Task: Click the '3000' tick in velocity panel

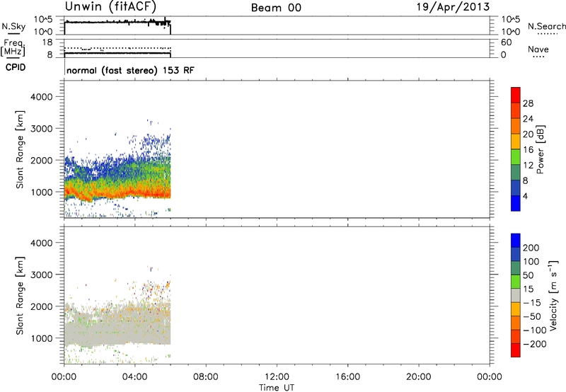Action: 42,275
